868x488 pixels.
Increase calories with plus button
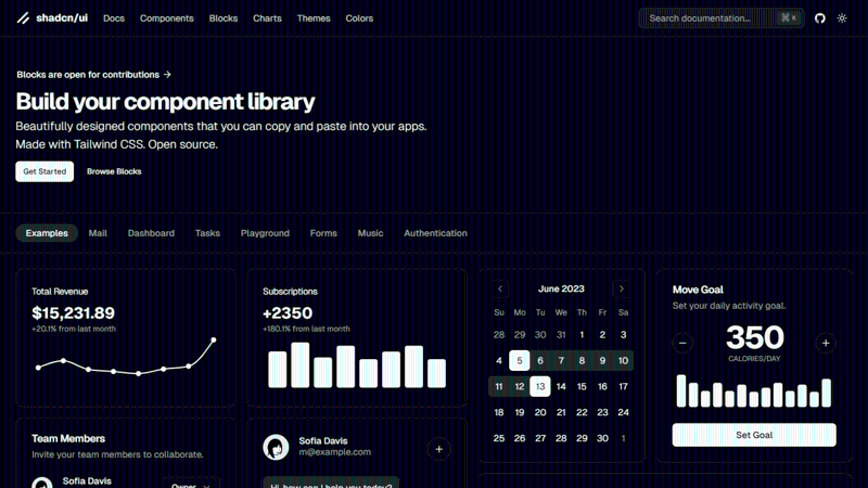click(825, 343)
